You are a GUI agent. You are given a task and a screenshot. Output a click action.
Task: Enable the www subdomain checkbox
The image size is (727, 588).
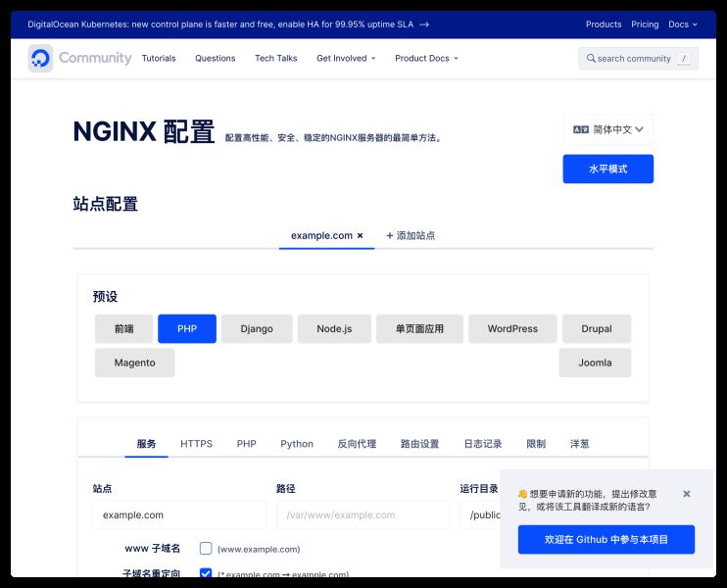click(x=206, y=549)
